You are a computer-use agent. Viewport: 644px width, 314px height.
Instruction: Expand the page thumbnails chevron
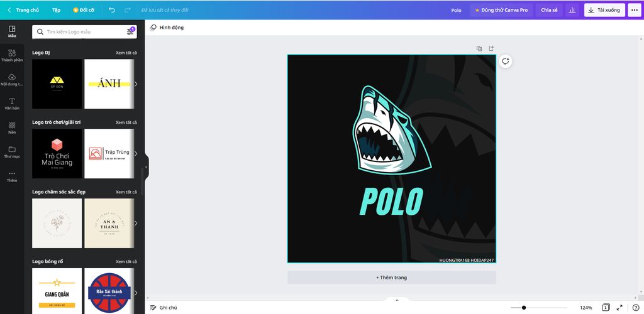tap(397, 300)
